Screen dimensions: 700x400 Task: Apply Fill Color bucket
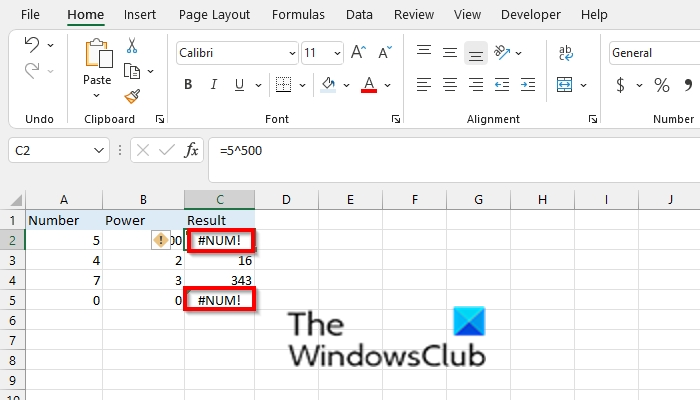(328, 84)
